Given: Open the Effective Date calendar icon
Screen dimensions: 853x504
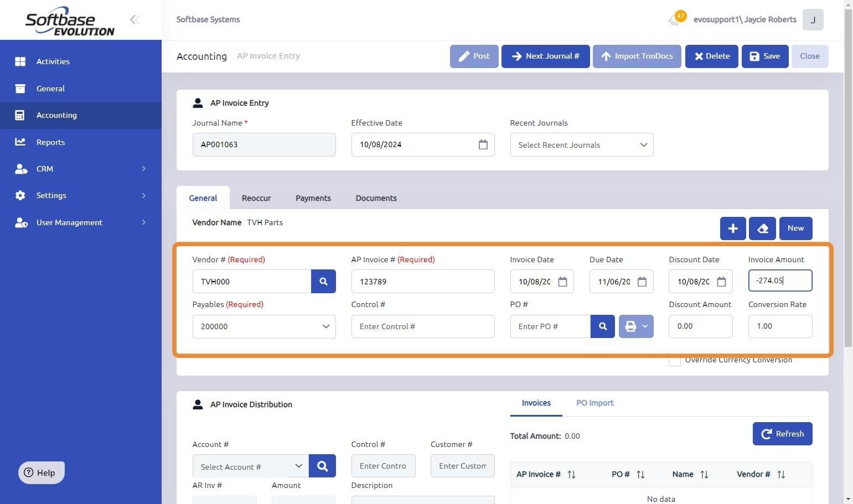Looking at the screenshot, I should (483, 144).
